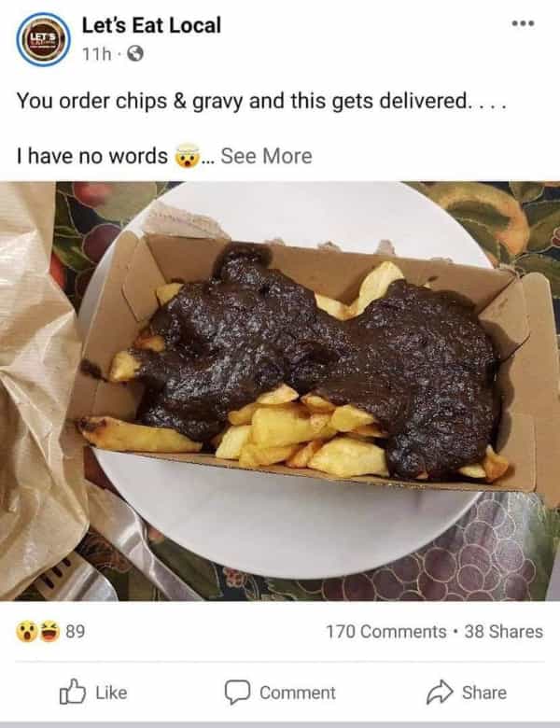View the 89 reactions count
The image size is (560, 728).
click(75, 632)
